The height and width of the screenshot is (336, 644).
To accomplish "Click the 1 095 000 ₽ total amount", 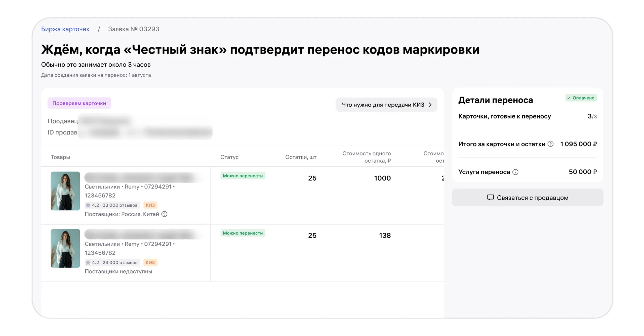I will (578, 144).
